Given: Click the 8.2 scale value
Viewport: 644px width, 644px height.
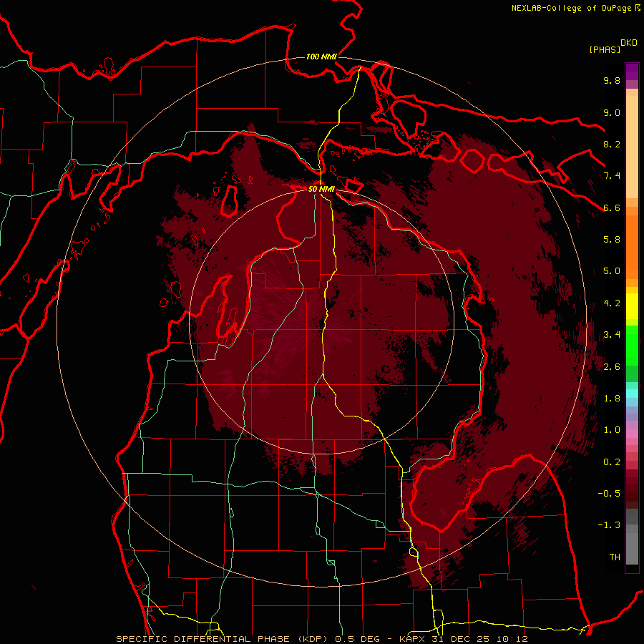Looking at the screenshot, I should click(x=612, y=144).
